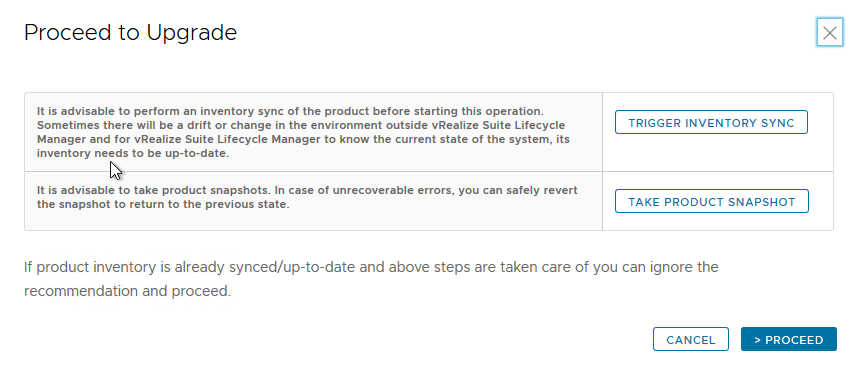Click the TRIGGER INVENTORY SYNC button
Viewport: 857px width, 367px height.
pyautogui.click(x=711, y=123)
